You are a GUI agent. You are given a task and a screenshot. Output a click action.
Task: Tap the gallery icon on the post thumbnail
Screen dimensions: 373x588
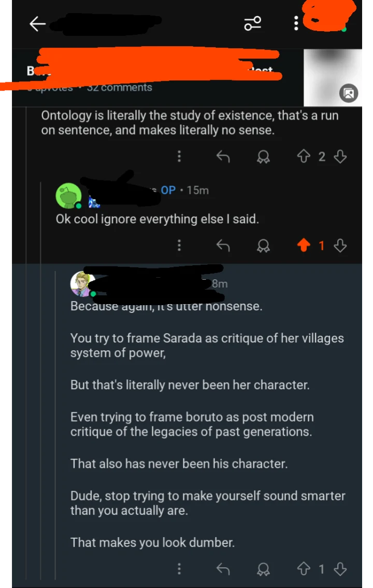(x=349, y=94)
